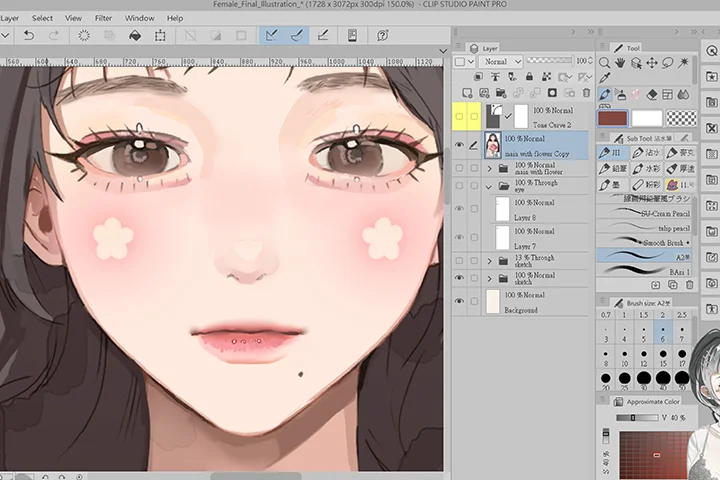Toggle visibility of Layer 8
The image size is (720, 480).
pyautogui.click(x=459, y=209)
